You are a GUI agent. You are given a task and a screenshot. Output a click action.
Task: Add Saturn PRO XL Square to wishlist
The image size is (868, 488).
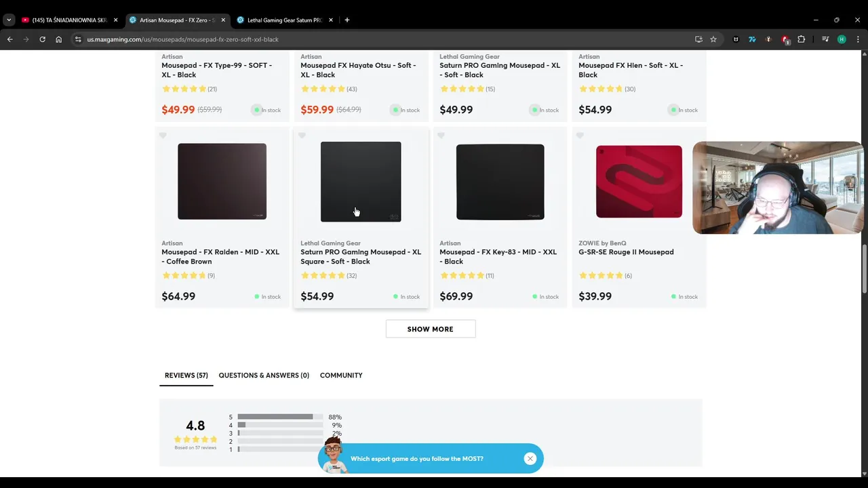(302, 136)
